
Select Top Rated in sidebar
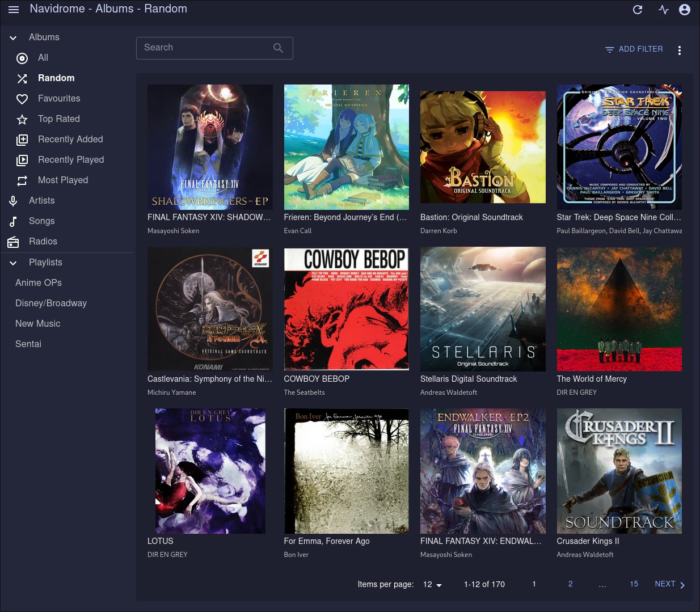tap(59, 119)
